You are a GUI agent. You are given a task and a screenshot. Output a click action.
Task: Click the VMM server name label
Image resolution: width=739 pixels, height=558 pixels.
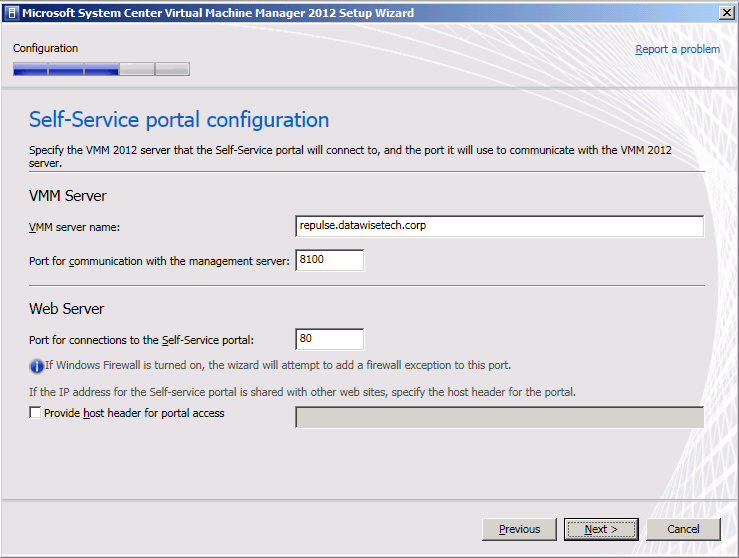coord(74,227)
